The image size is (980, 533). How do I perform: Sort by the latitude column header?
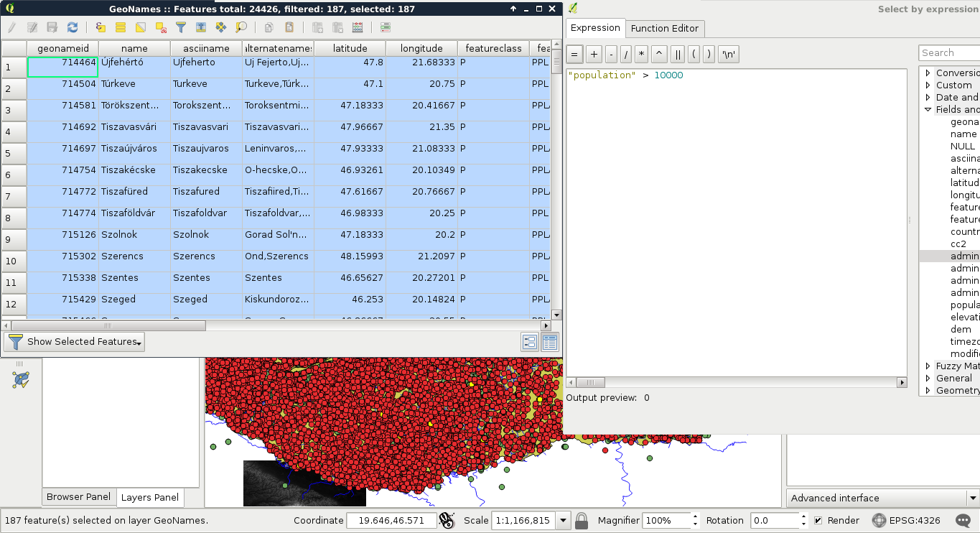(x=350, y=48)
